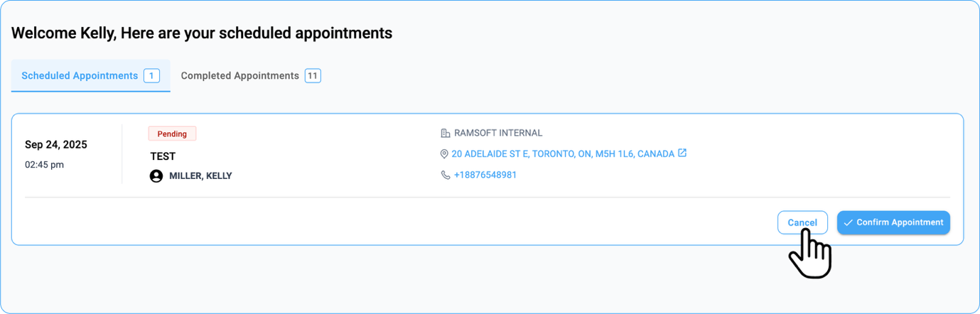Click the checkmark icon in Confirm Appointment
The width and height of the screenshot is (980, 314).
848,222
